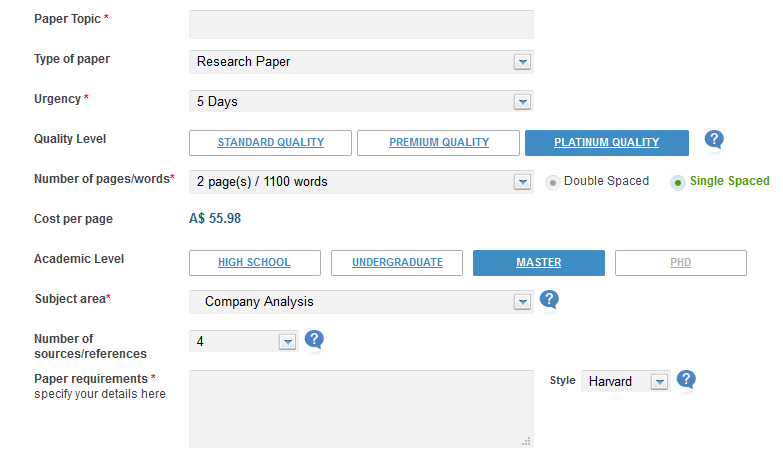Viewport: 783px width, 464px height.
Task: Select Undergraduate academic level
Action: point(397,263)
